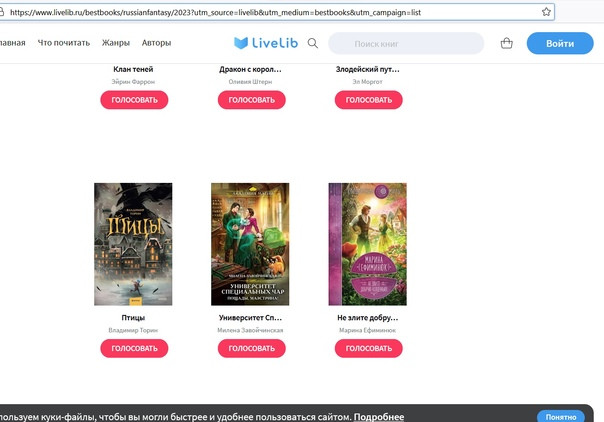This screenshot has height=422, width=604.
Task: Click the LiveLib logo
Action: [266, 43]
